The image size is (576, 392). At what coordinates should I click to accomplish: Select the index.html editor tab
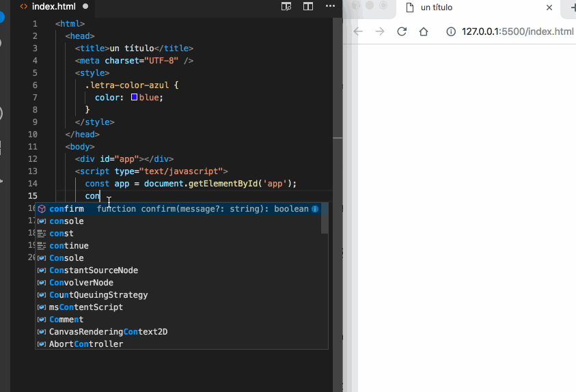[x=53, y=7]
